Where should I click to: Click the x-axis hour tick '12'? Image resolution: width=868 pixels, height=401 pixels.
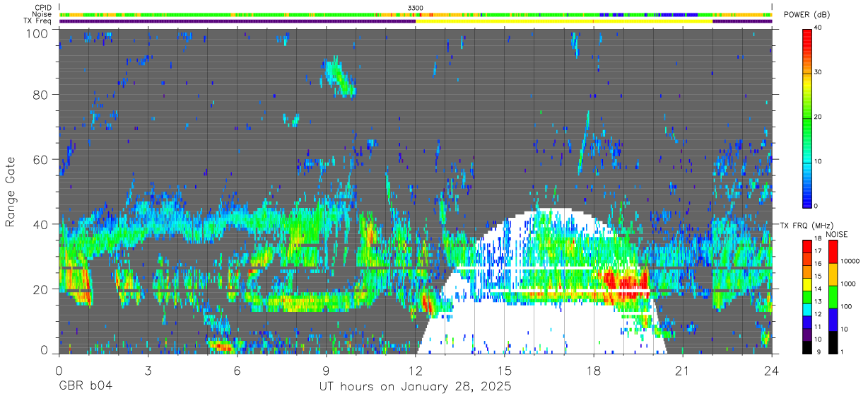(x=416, y=370)
